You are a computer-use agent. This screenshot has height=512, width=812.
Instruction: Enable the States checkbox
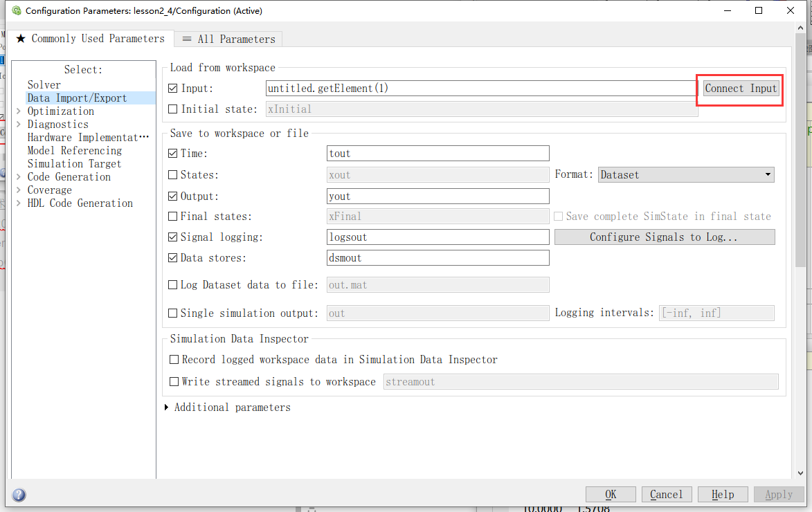173,174
